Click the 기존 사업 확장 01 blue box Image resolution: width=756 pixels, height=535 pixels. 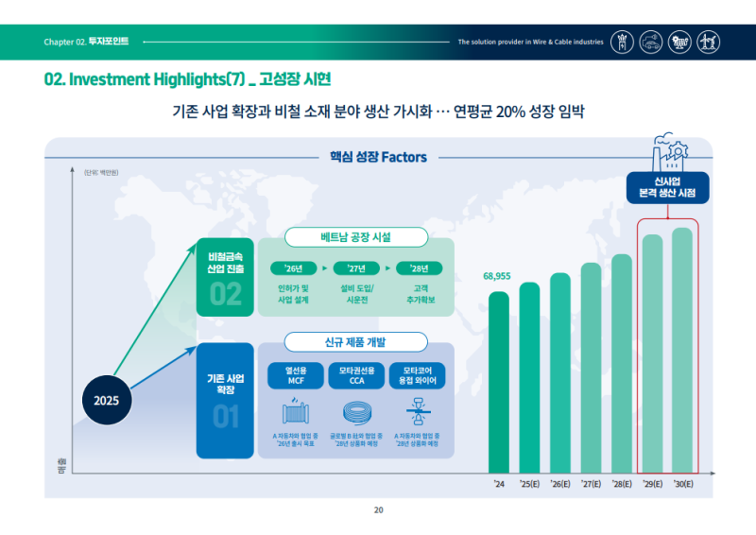pos(225,400)
